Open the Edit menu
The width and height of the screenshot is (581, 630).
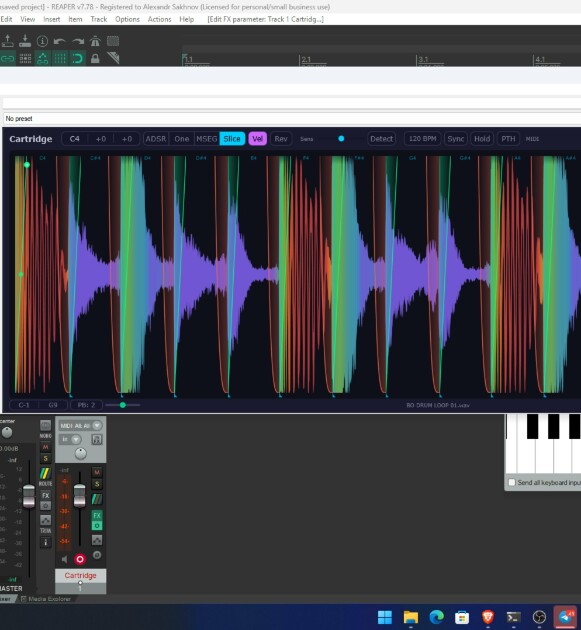[6, 19]
